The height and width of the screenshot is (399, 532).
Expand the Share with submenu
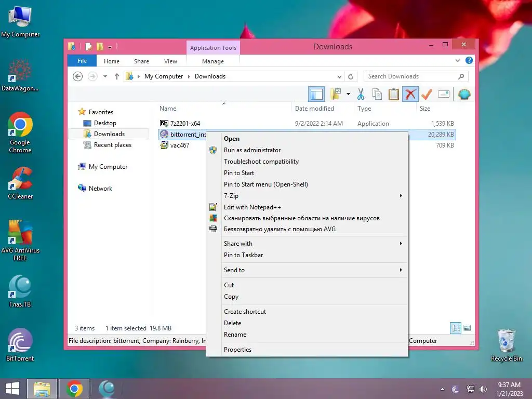pyautogui.click(x=307, y=244)
